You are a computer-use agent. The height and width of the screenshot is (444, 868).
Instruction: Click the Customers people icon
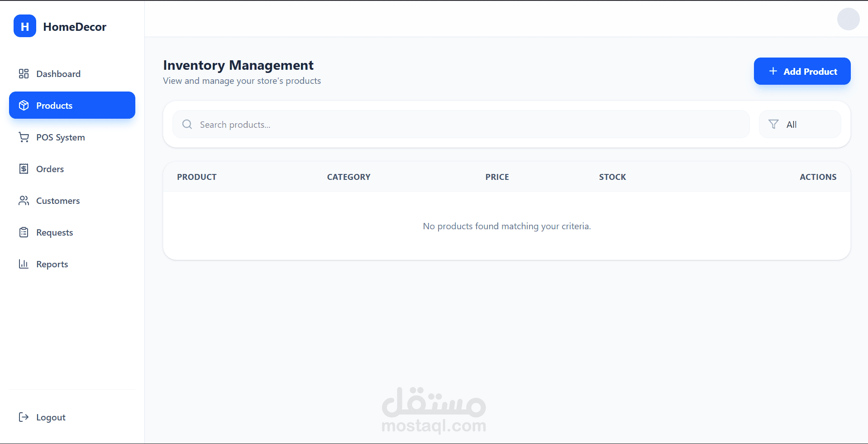click(x=24, y=201)
